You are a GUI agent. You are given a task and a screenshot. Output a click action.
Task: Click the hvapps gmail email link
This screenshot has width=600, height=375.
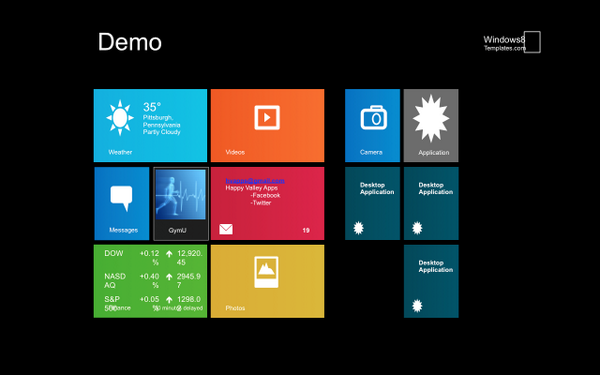[x=255, y=181]
